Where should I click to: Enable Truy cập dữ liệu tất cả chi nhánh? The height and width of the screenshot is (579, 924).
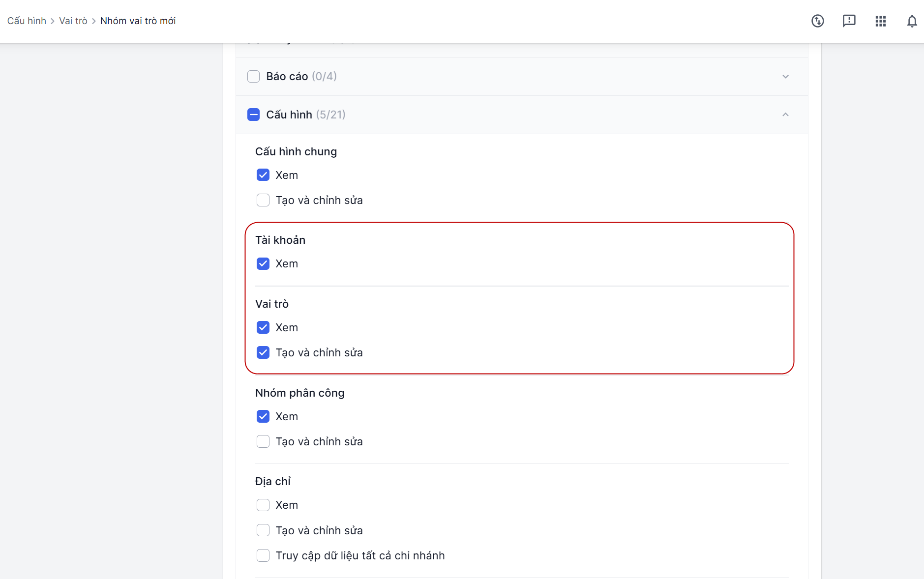pos(263,555)
